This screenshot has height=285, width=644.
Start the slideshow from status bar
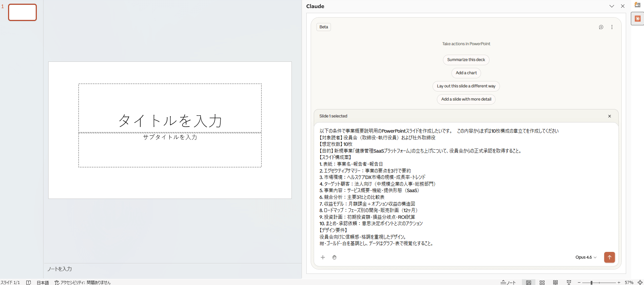click(569, 283)
